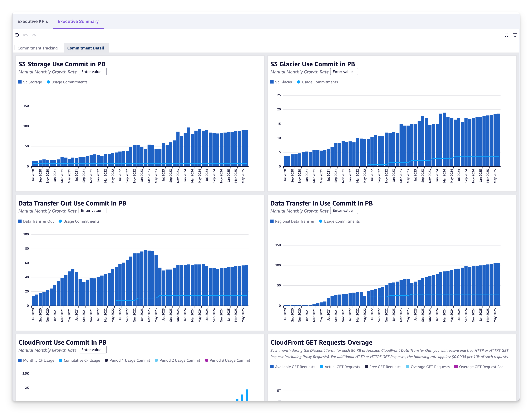532x413 pixels.
Task: Click the '2.5K' y-axis label in CloudFront chart
Action: [x=26, y=373]
